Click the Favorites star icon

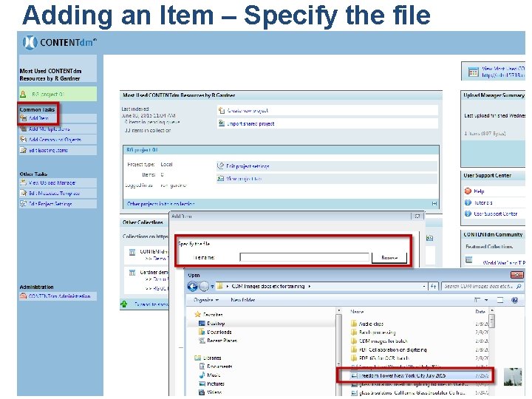pos(198,314)
